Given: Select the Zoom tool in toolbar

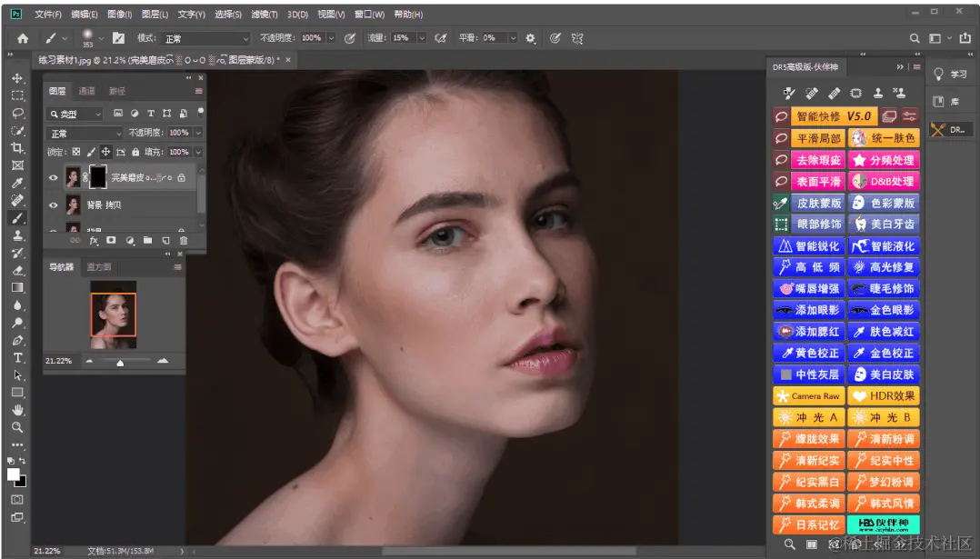Looking at the screenshot, I should (x=17, y=427).
